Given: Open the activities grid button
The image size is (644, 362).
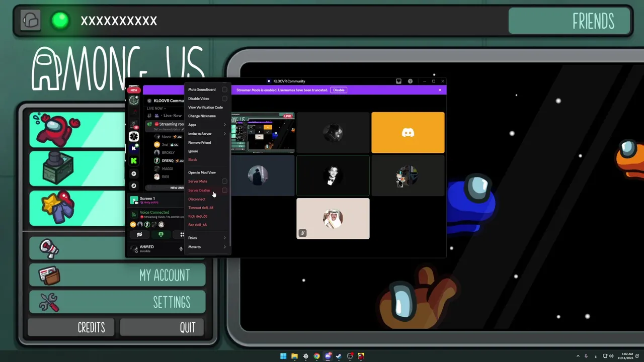Looking at the screenshot, I should coord(182,234).
